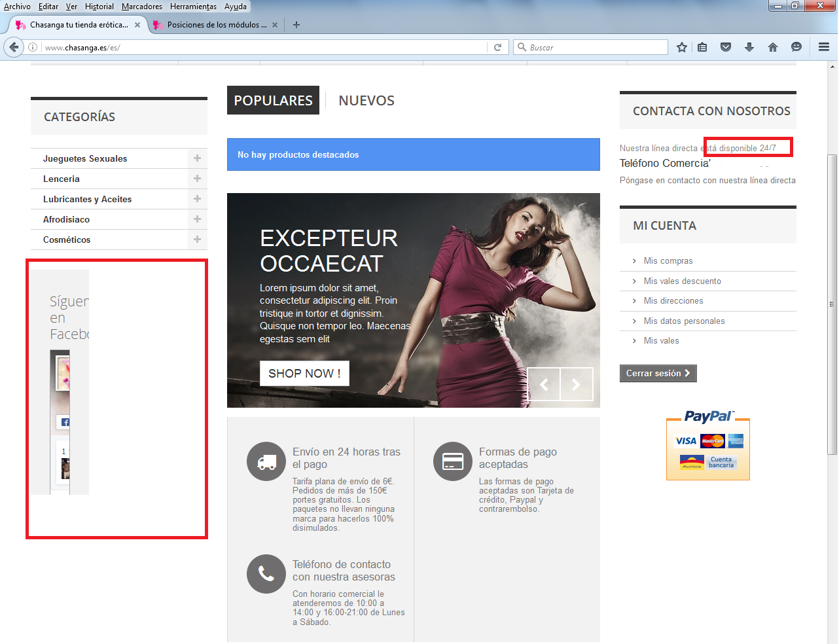
Task: Open the Lenceria category link
Action: tap(62, 179)
